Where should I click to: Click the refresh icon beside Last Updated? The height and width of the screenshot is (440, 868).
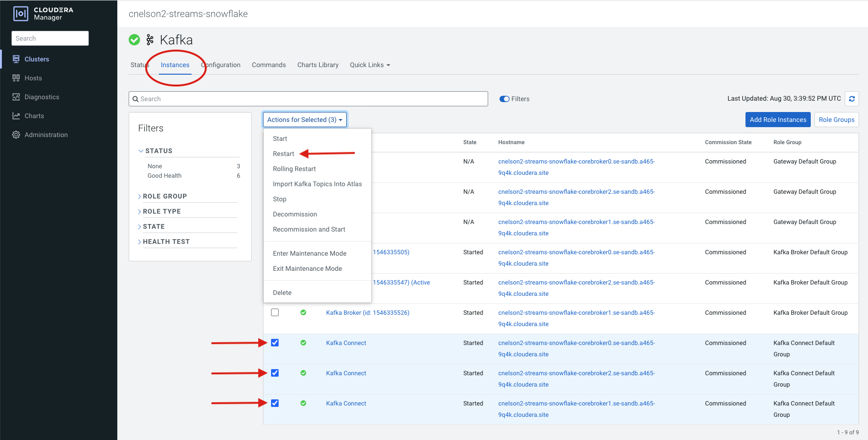[851, 99]
